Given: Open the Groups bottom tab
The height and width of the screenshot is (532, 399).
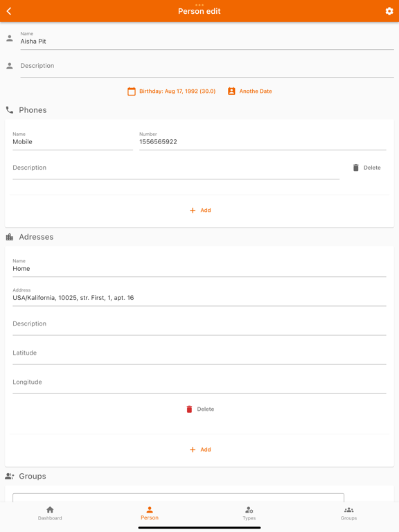Looking at the screenshot, I should (349, 513).
